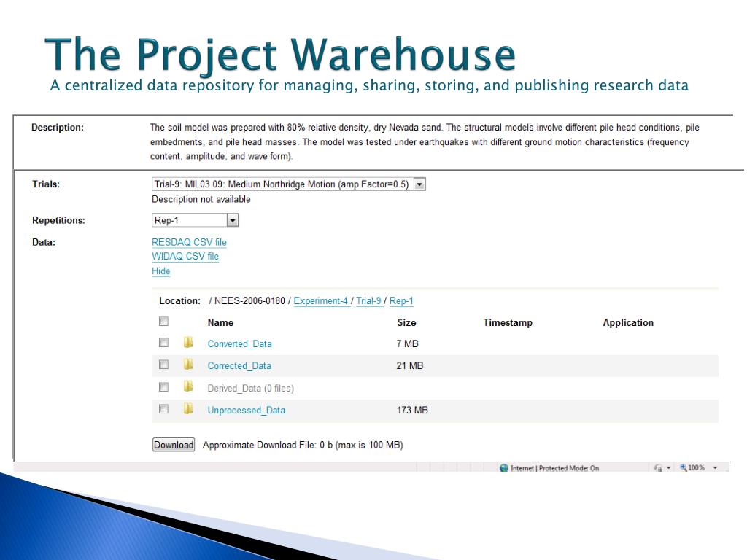Click the Corrected_Data folder icon
747x560 pixels.
click(188, 365)
